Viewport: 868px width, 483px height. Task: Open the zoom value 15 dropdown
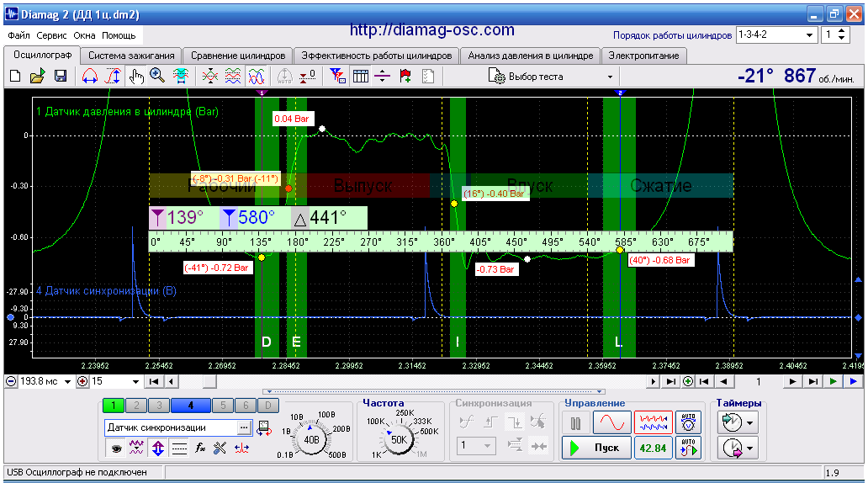pos(135,382)
